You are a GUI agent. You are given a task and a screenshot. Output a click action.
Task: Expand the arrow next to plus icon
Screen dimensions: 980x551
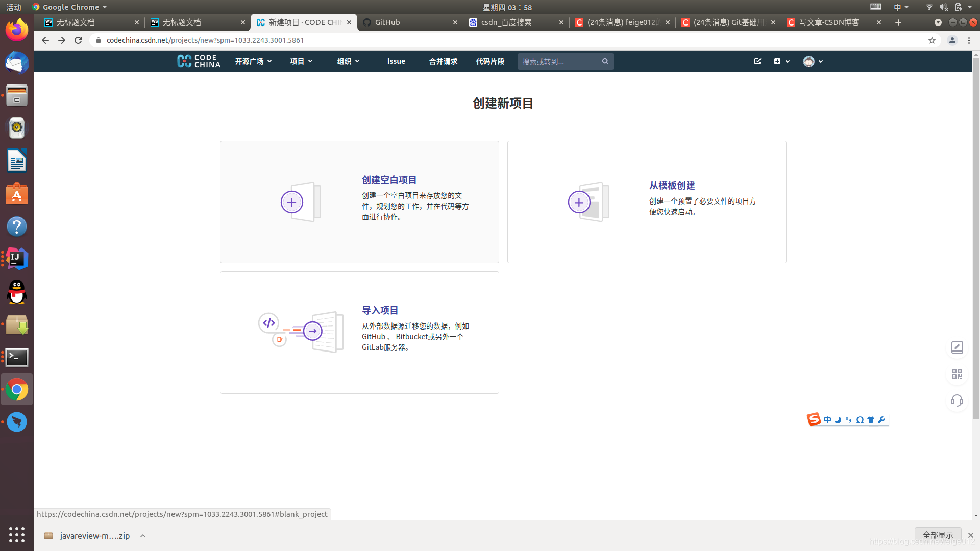coord(788,61)
